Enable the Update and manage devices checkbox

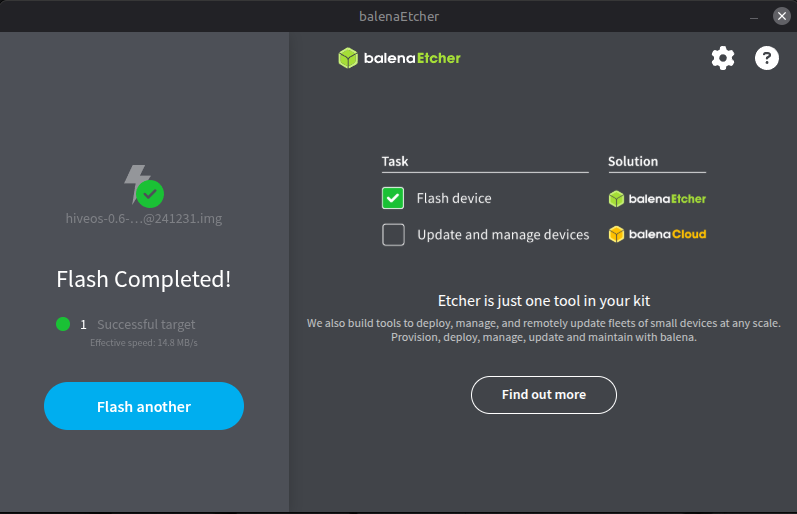coord(393,235)
